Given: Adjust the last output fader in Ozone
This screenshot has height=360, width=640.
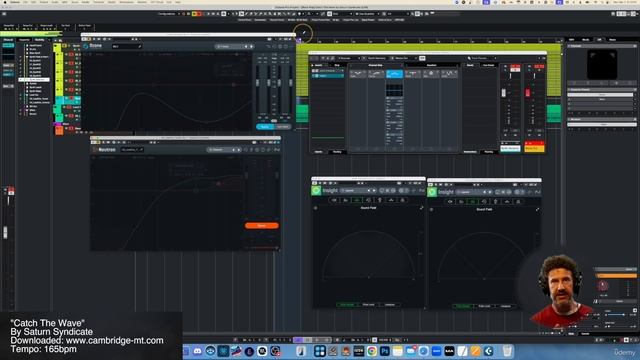Looking at the screenshot, I should coord(291,83).
